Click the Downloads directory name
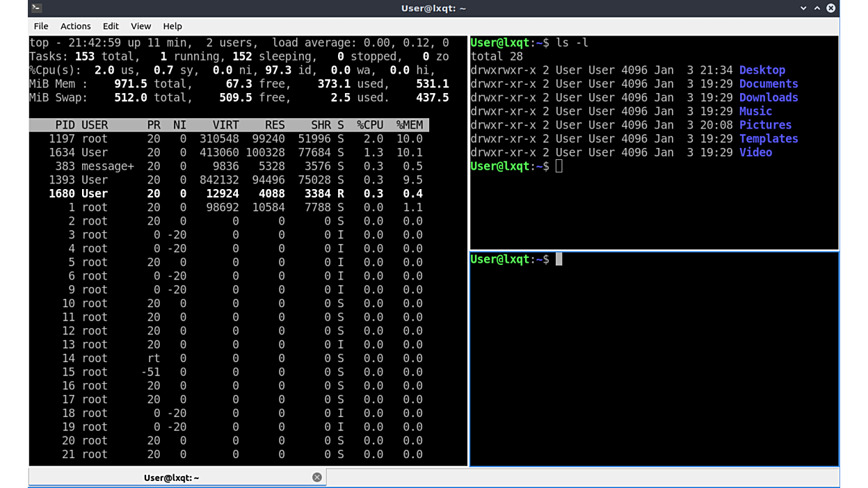 (x=768, y=97)
